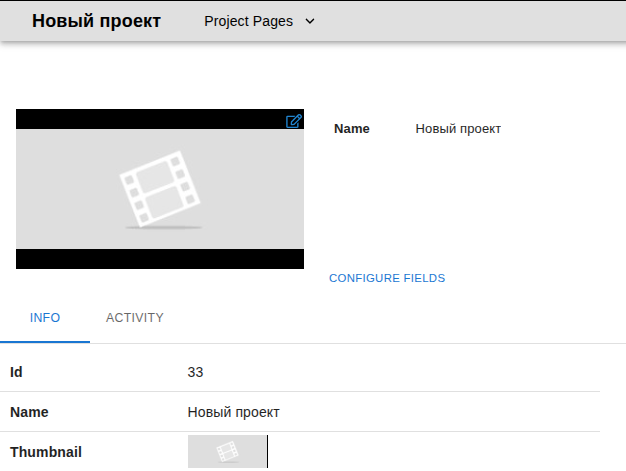Click the empty area right of small thumbnail
The image size is (626, 471).
coord(430,452)
